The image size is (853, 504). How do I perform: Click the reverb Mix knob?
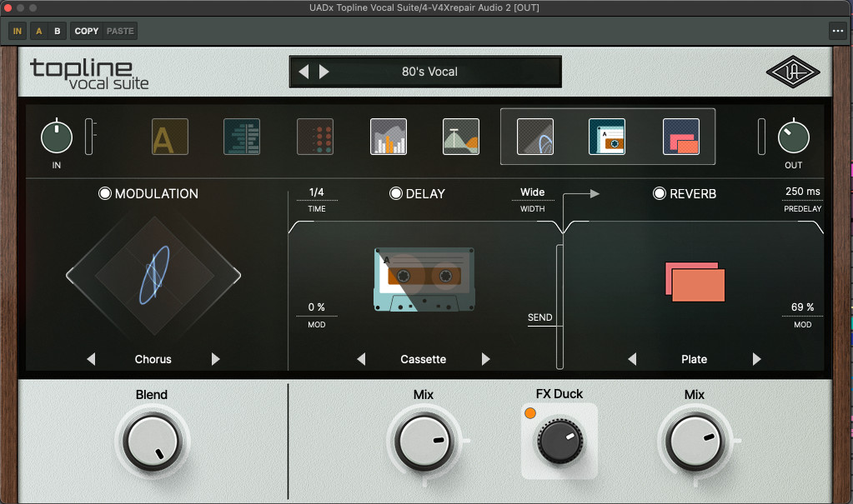[x=695, y=442]
